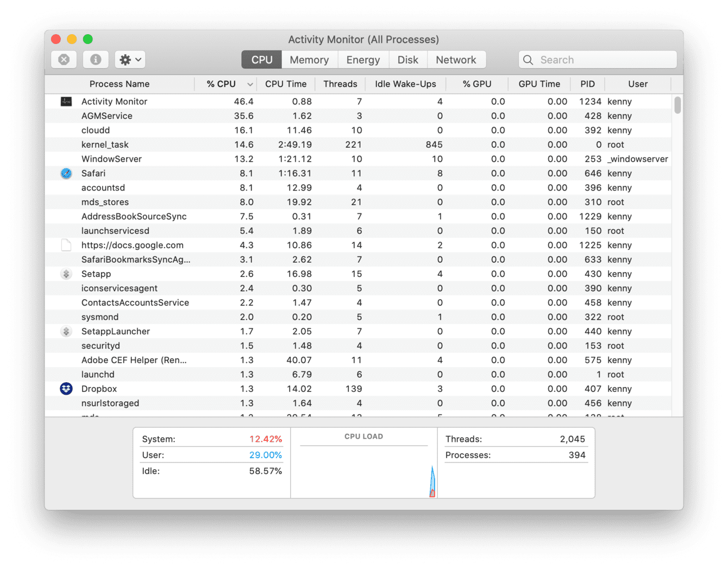Click the search magnifier icon
The image size is (728, 569).
[528, 60]
